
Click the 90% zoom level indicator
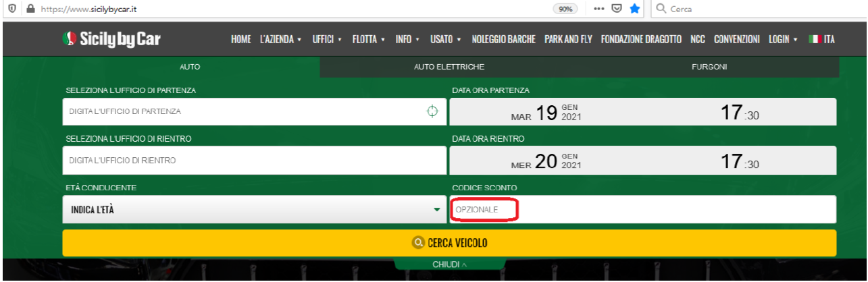564,9
